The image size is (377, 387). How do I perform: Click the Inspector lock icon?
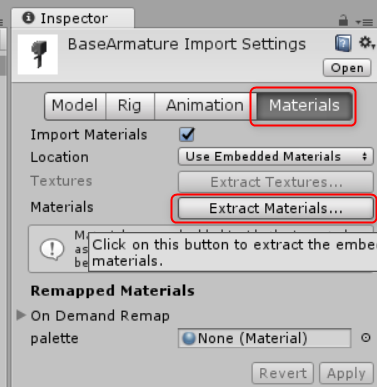pos(343,21)
